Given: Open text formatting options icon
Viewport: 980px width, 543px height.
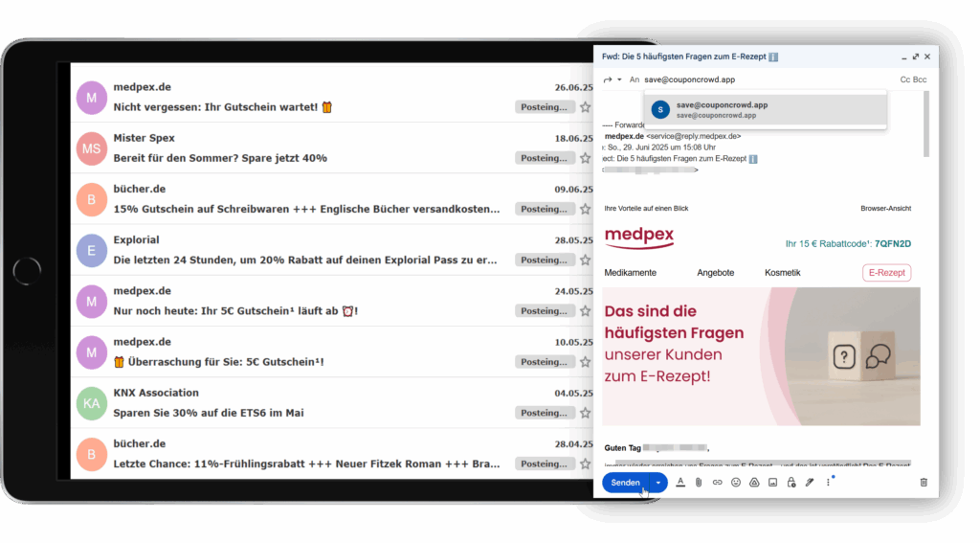Looking at the screenshot, I should [x=680, y=483].
